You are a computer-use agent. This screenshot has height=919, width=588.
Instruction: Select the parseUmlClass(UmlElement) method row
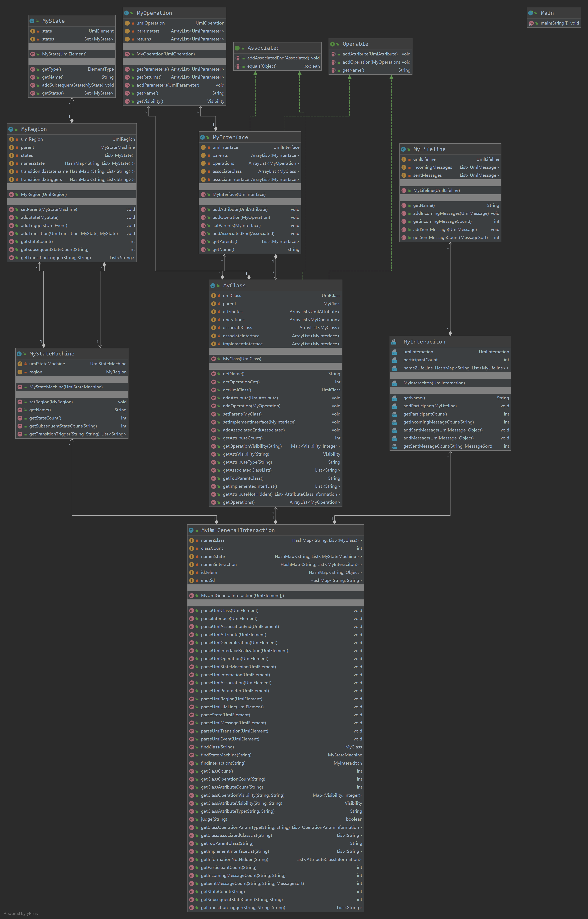[x=229, y=610]
